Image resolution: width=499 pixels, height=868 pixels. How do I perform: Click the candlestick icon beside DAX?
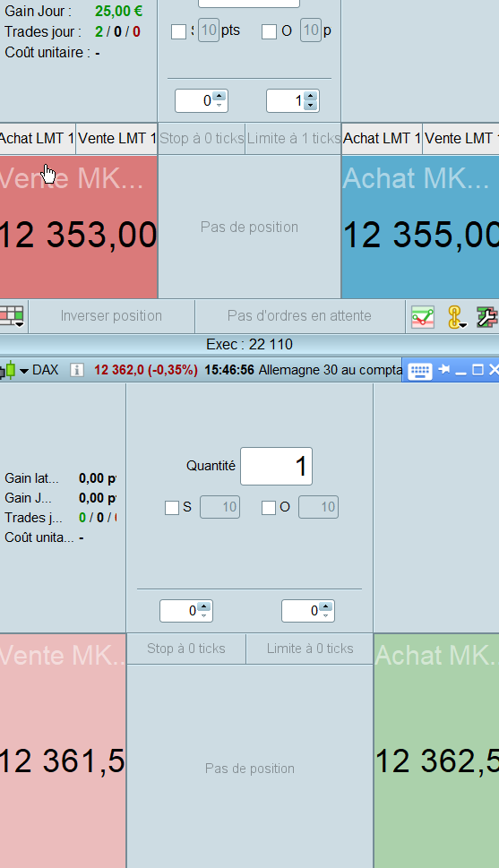8,370
